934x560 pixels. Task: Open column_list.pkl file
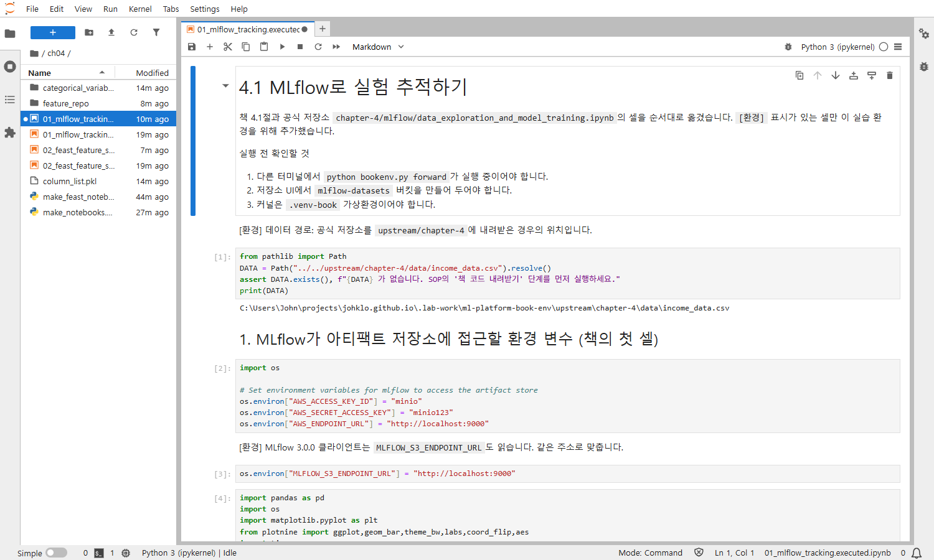[x=99, y=181]
